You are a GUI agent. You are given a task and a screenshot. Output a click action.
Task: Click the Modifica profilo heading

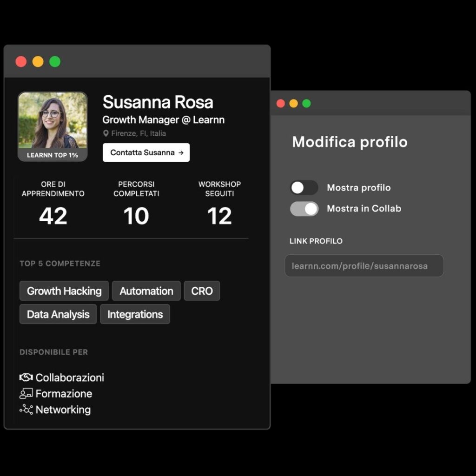[350, 142]
